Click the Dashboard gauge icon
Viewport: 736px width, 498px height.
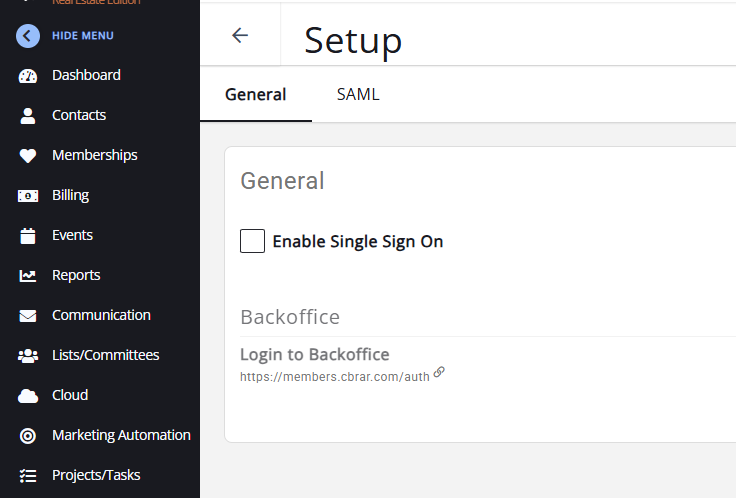[28, 75]
